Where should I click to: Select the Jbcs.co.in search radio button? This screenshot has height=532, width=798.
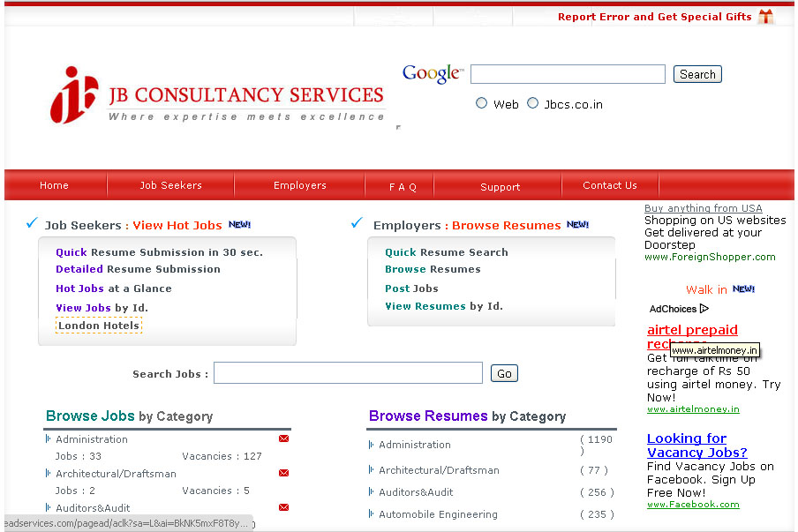(x=532, y=103)
